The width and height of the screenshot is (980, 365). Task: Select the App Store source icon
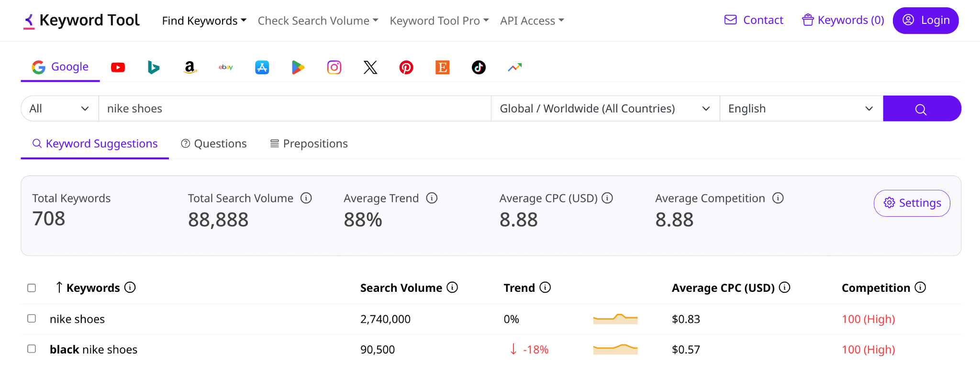coord(262,67)
